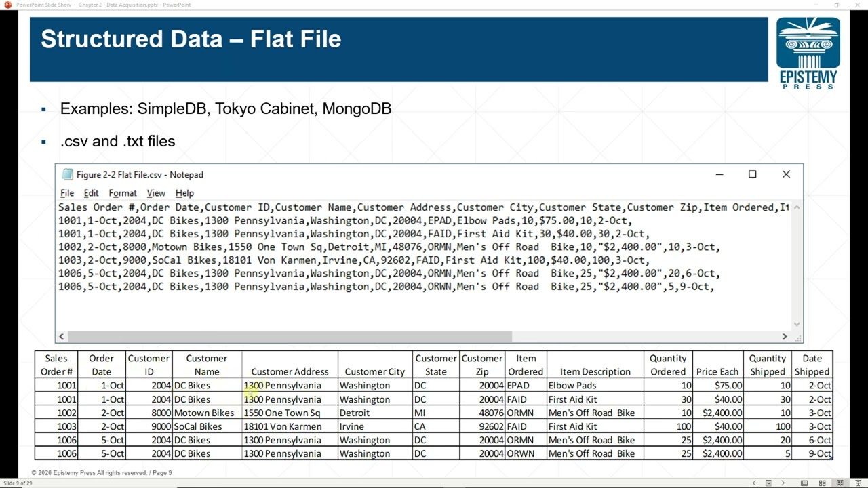The image size is (868, 488).
Task: Click the '© 2020 Epistemy Press' footer text
Action: pos(102,472)
